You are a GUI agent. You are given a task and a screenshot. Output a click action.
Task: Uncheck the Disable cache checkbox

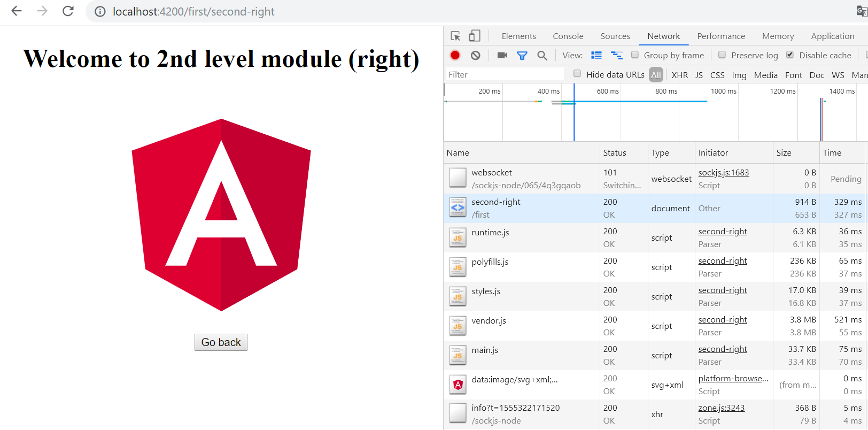(x=790, y=55)
